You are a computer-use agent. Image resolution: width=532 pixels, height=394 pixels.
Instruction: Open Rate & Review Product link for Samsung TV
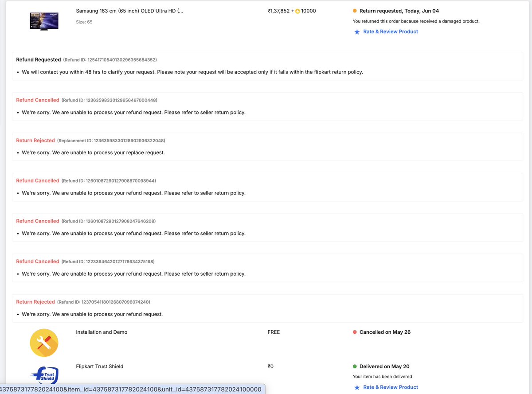pos(391,31)
